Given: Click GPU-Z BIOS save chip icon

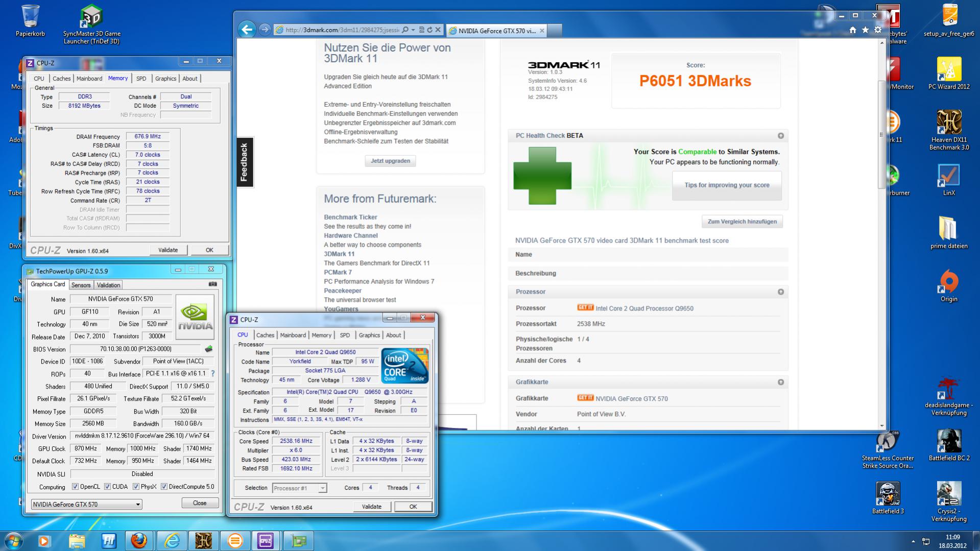Looking at the screenshot, I should pos(208,349).
